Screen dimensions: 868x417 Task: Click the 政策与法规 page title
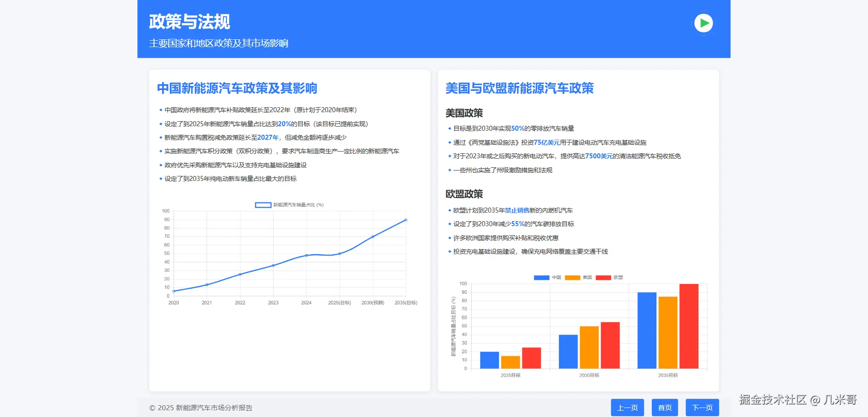(189, 22)
